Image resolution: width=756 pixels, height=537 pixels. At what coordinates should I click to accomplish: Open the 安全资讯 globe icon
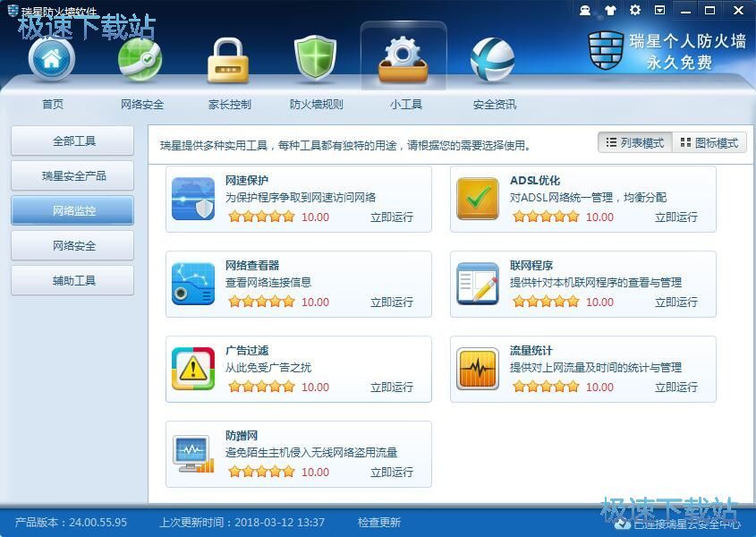[492, 60]
